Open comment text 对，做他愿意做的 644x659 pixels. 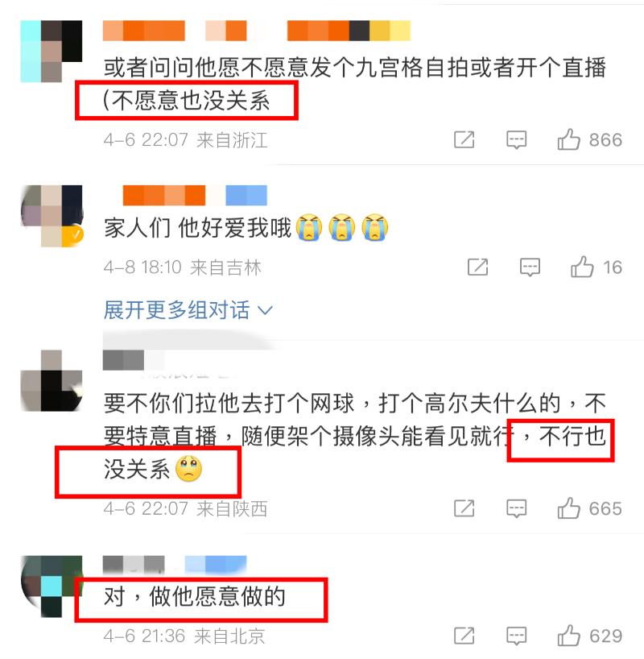pos(195,597)
